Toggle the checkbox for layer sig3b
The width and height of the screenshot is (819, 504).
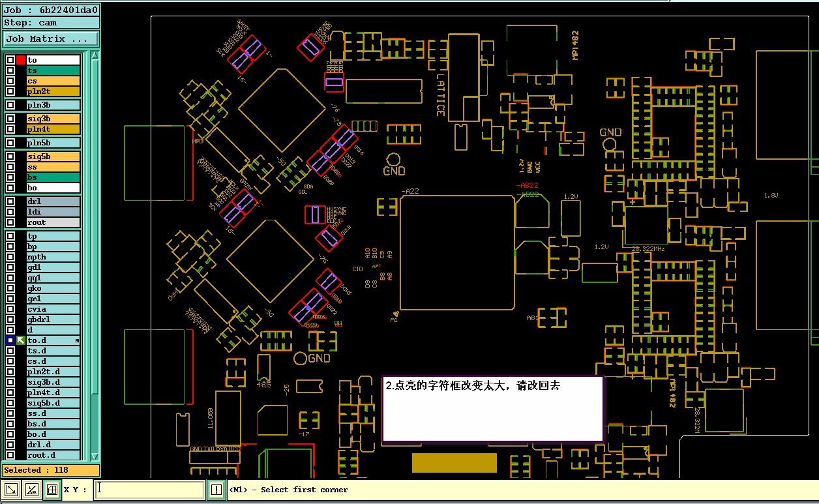point(10,119)
